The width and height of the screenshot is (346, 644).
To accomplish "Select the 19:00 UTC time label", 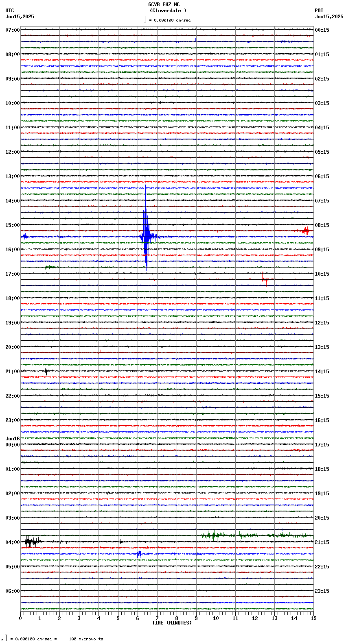I will point(13,323).
